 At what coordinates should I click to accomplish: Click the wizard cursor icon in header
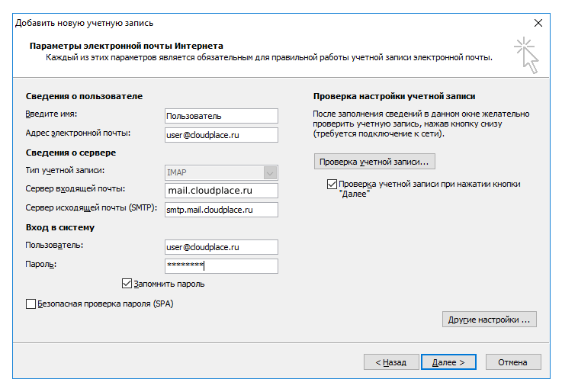(x=525, y=56)
